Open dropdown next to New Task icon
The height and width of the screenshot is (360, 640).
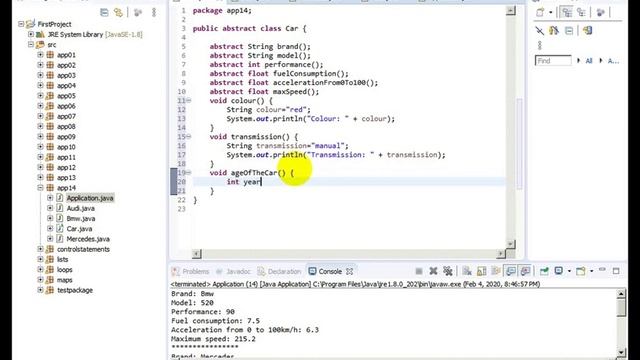(x=551, y=13)
